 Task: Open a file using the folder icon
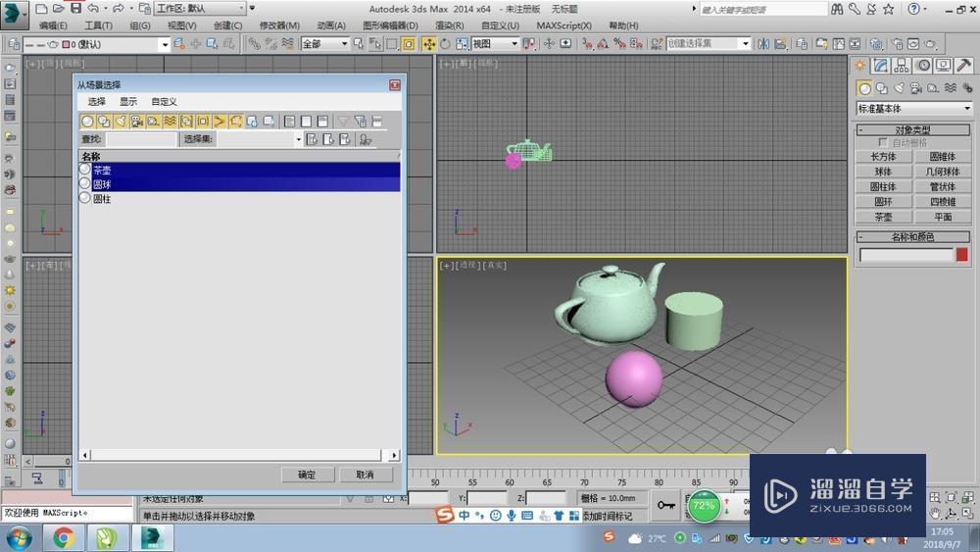click(59, 9)
